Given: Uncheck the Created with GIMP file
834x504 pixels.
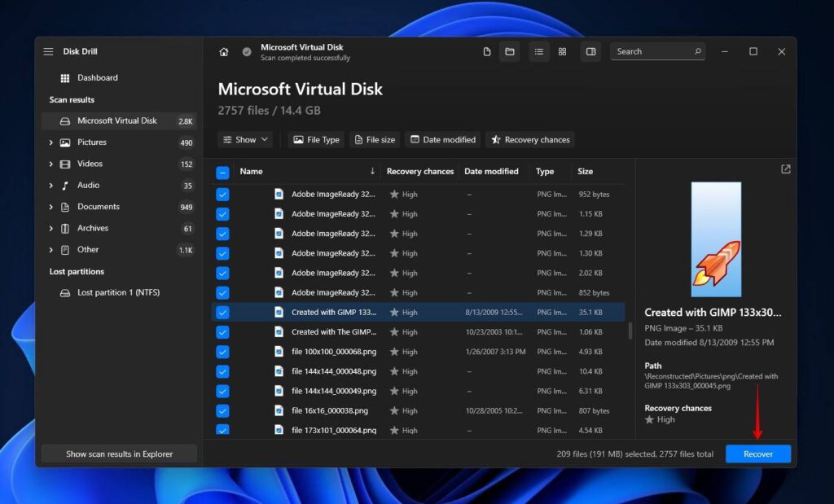Looking at the screenshot, I should click(x=222, y=312).
